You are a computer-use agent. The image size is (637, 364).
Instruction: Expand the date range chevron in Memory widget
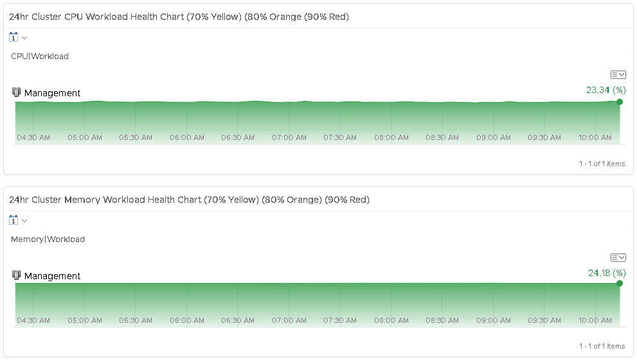click(24, 221)
